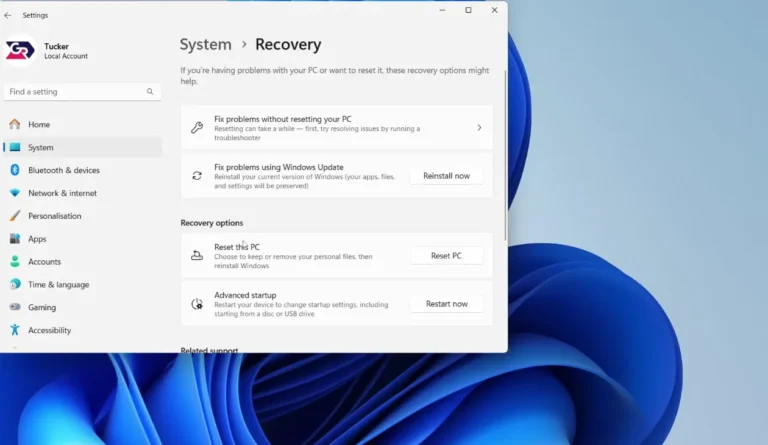This screenshot has width=768, height=445.
Task: Click Restart now for Advanced startup
Action: click(446, 304)
